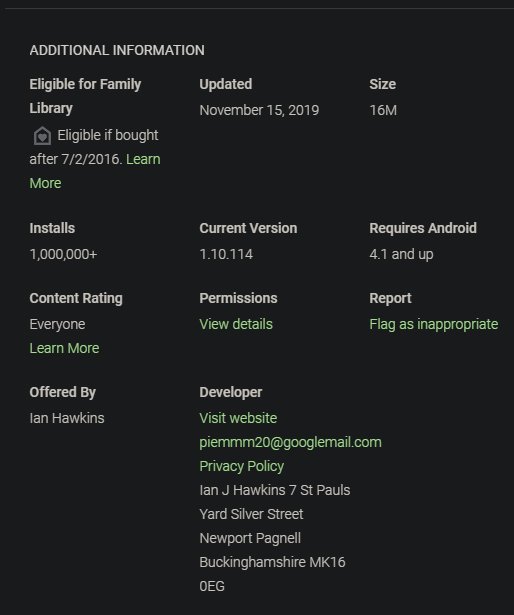Click the Everyone content rating text
The height and width of the screenshot is (615, 514).
57,324
